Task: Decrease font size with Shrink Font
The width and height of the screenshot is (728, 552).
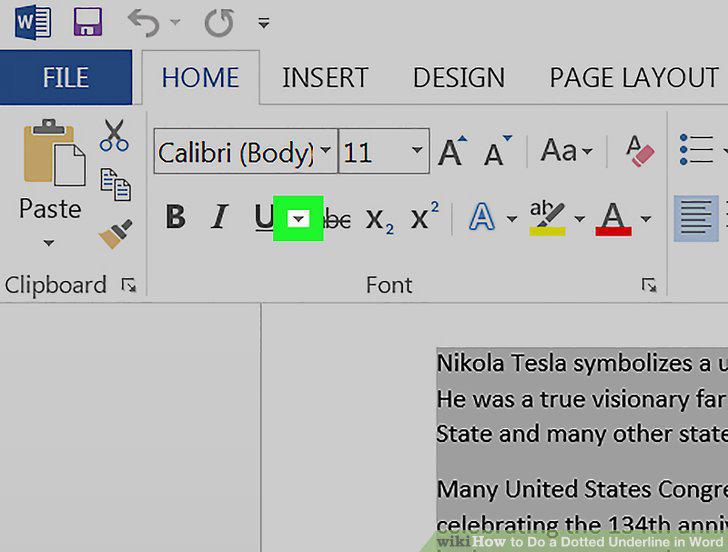Action: tap(497, 151)
